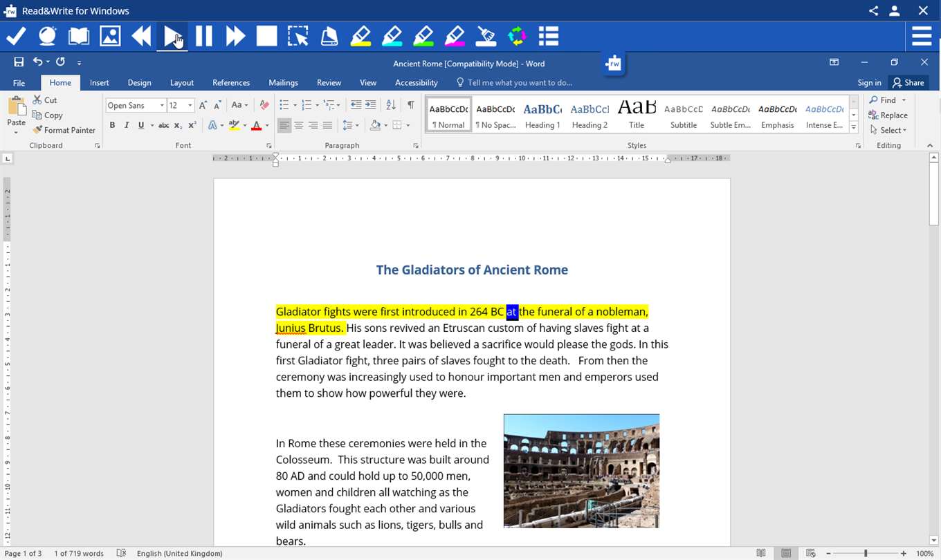Click the floating Read&Write puzzle piece tab
The image size is (941, 560).
(x=614, y=64)
